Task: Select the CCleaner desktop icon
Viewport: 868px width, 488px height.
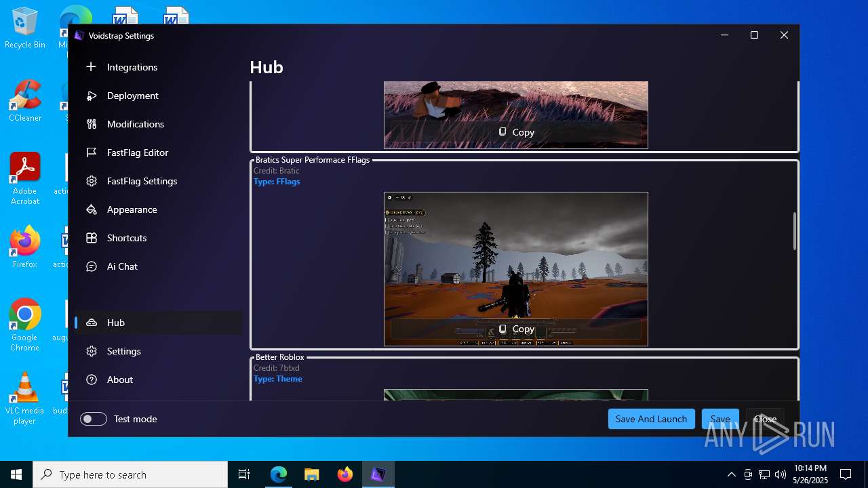Action: pyautogui.click(x=25, y=101)
